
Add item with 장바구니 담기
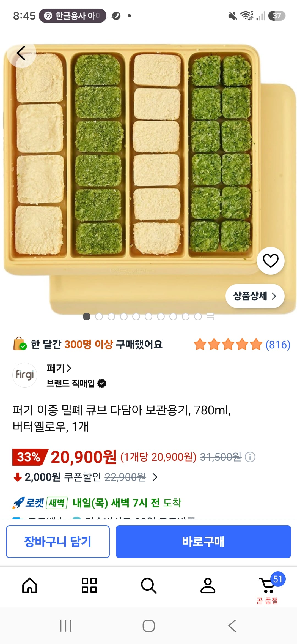(58, 542)
